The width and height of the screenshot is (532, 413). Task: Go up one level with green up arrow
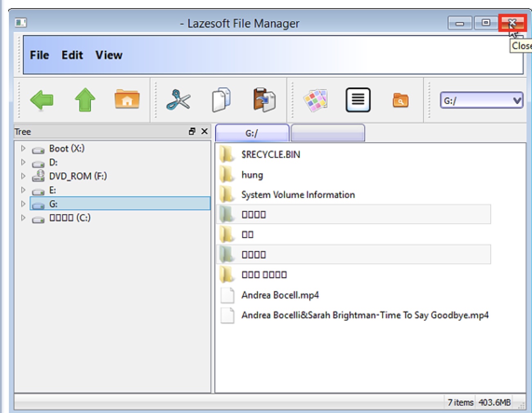[x=85, y=100]
